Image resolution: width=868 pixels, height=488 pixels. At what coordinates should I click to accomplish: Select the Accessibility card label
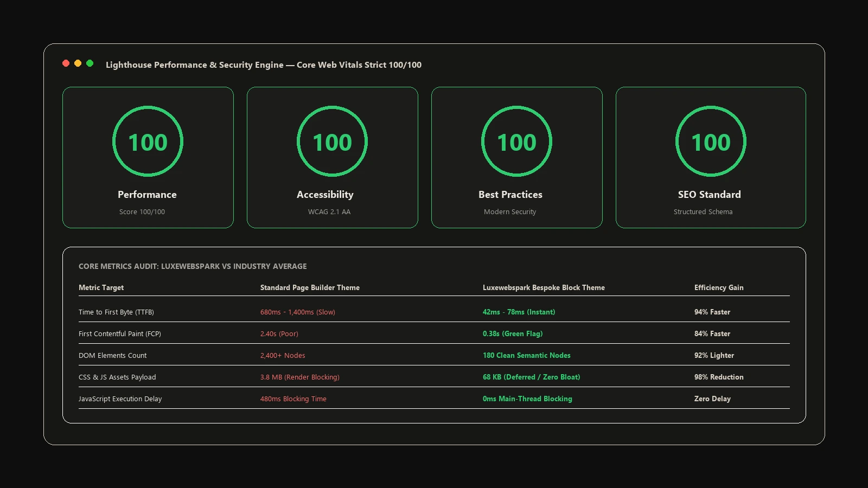(325, 195)
